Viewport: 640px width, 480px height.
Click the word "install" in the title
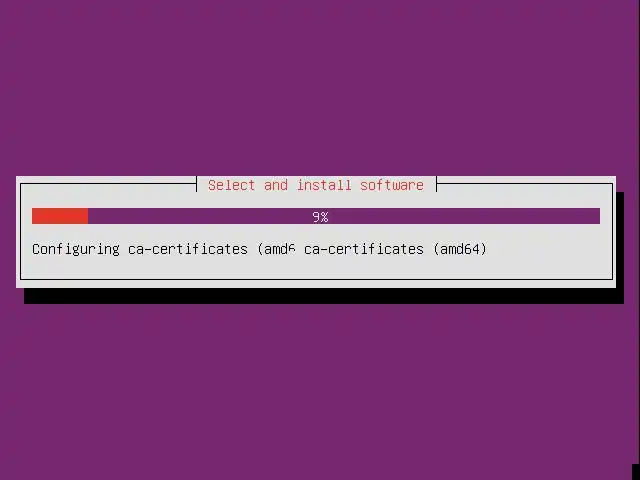click(x=324, y=185)
